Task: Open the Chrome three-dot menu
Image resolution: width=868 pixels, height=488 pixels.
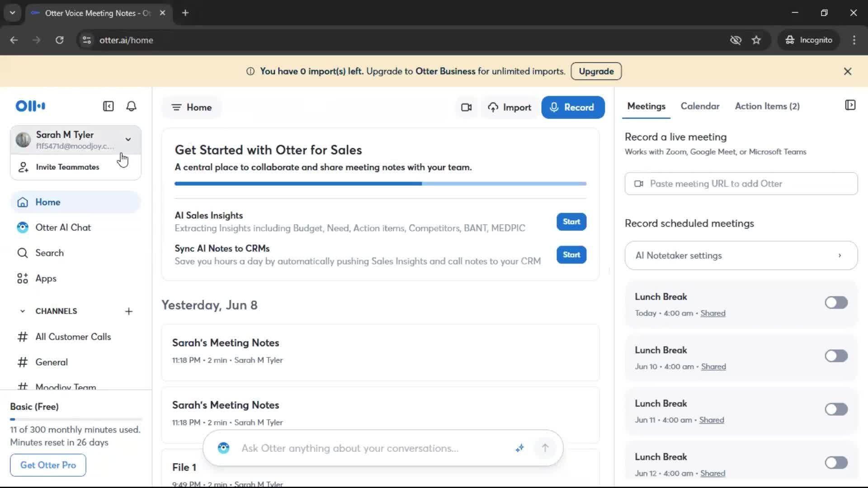Action: (x=854, y=40)
